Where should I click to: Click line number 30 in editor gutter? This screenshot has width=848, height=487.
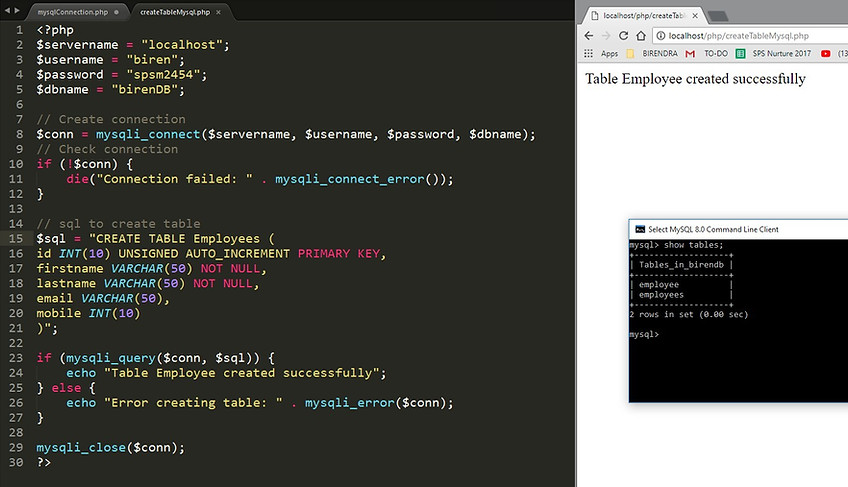point(16,463)
